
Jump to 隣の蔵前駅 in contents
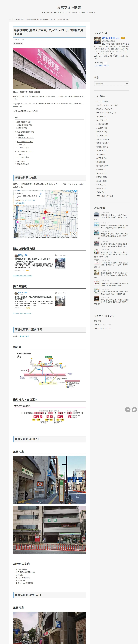23,128
